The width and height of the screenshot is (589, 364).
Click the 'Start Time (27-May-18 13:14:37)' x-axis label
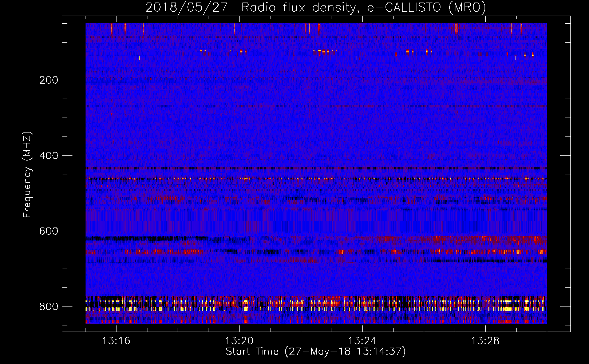point(316,352)
